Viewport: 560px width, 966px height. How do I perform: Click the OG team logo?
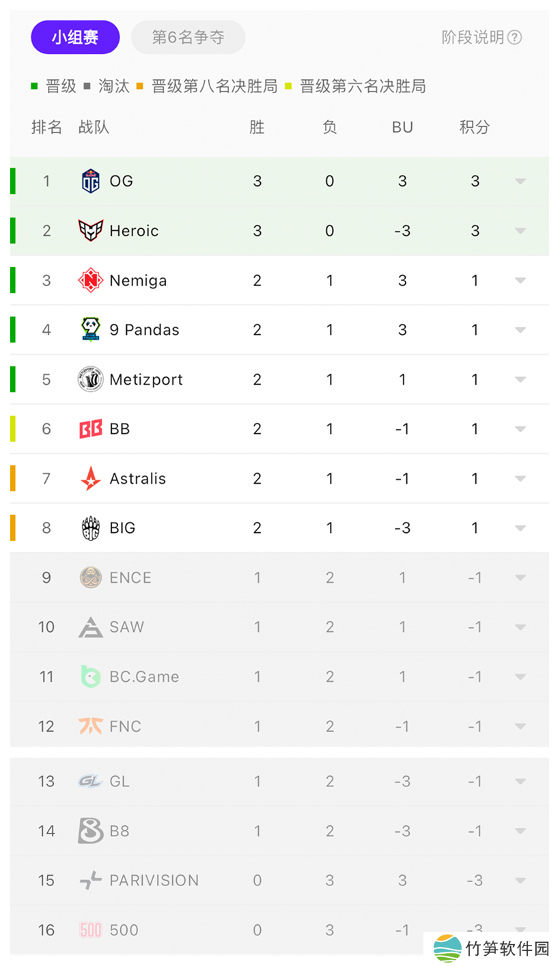[x=90, y=181]
